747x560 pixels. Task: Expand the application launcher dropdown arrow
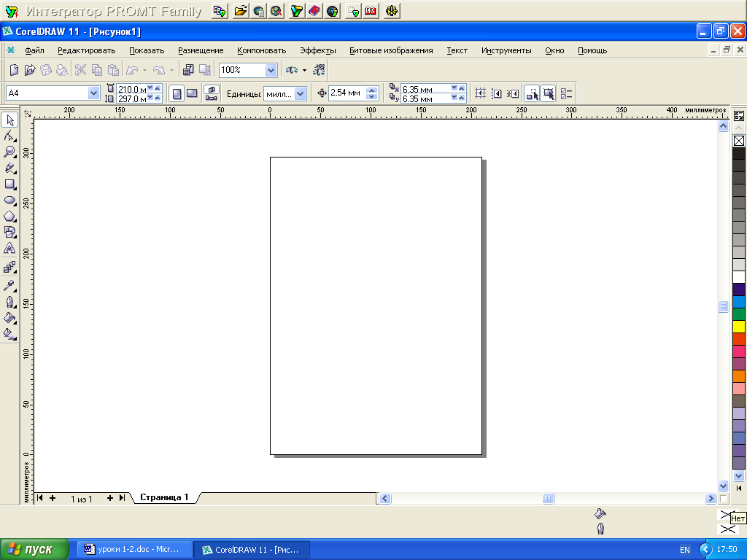click(304, 71)
